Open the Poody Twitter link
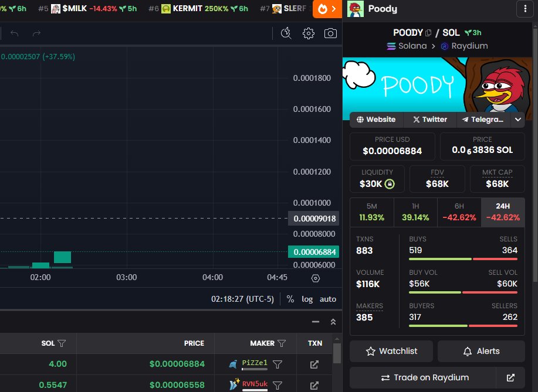Viewport: 538px width, 392px height. (430, 120)
